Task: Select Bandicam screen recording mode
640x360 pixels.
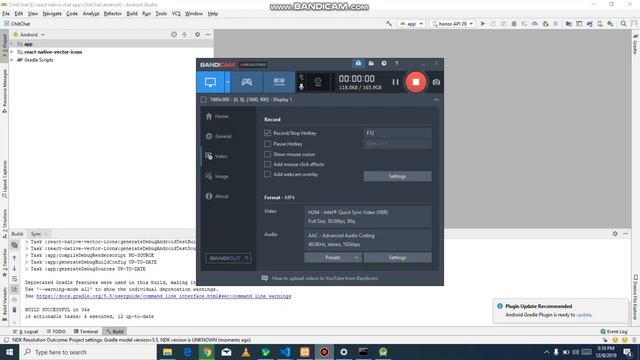Action: [210, 82]
